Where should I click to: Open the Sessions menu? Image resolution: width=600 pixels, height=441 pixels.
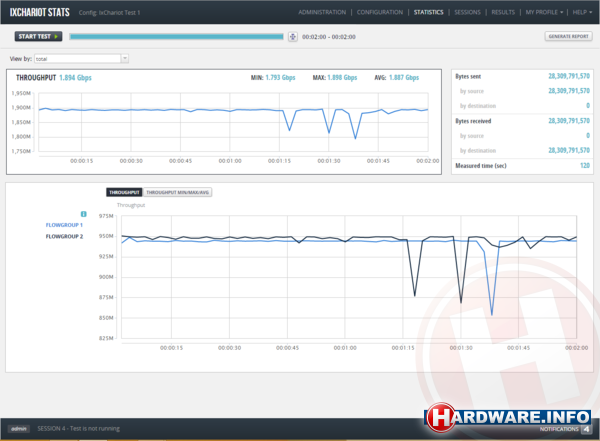[467, 12]
